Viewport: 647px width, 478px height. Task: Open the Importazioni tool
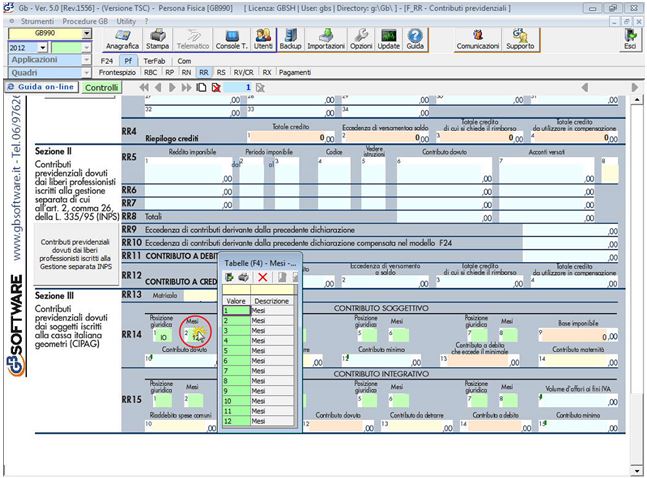pyautogui.click(x=326, y=40)
